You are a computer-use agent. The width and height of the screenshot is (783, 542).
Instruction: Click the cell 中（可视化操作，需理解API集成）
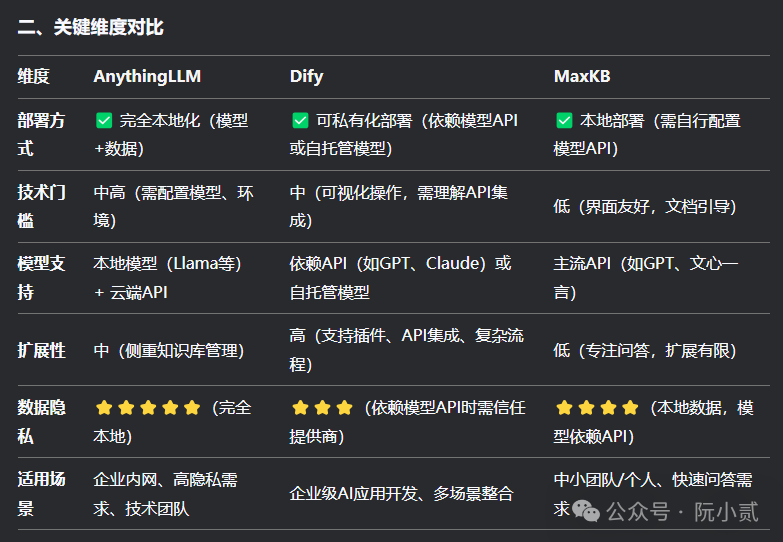point(398,206)
